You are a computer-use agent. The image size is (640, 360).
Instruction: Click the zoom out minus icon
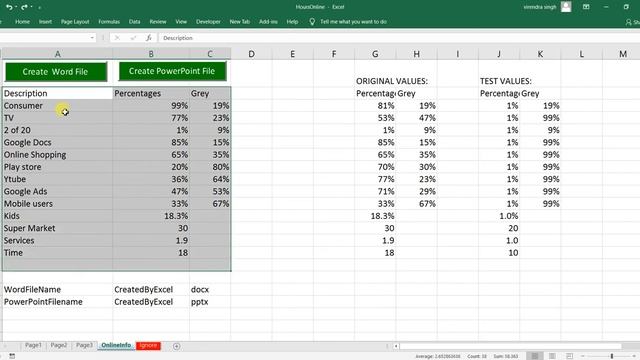582,356
